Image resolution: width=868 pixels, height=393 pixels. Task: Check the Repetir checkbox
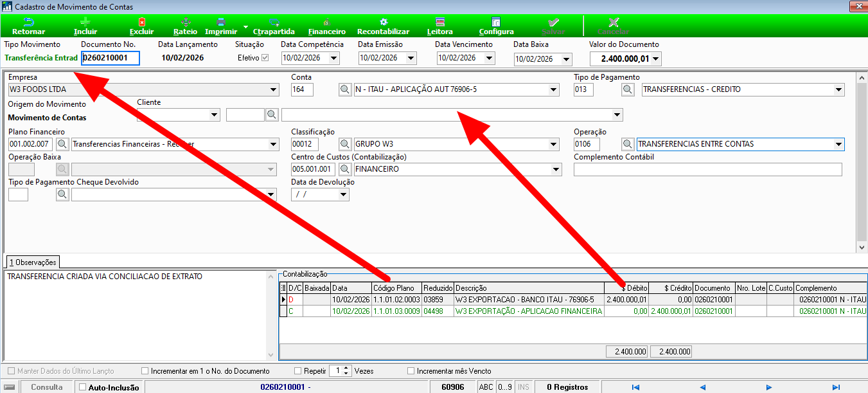click(297, 371)
